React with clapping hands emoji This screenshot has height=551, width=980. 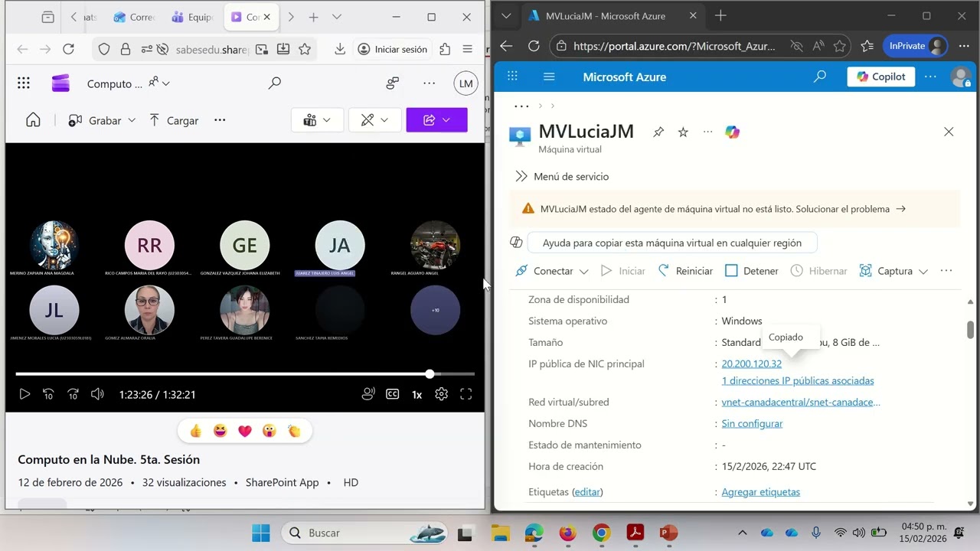tap(294, 431)
